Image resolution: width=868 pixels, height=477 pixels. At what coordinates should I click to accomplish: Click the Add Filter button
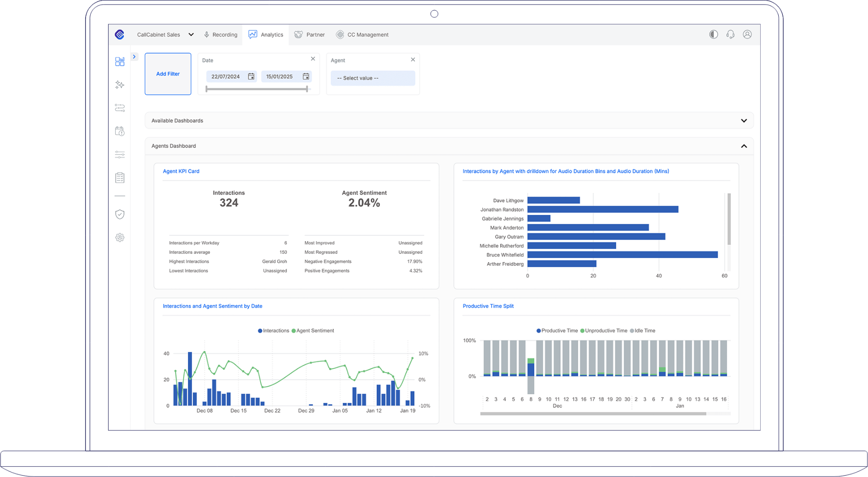pyautogui.click(x=167, y=73)
